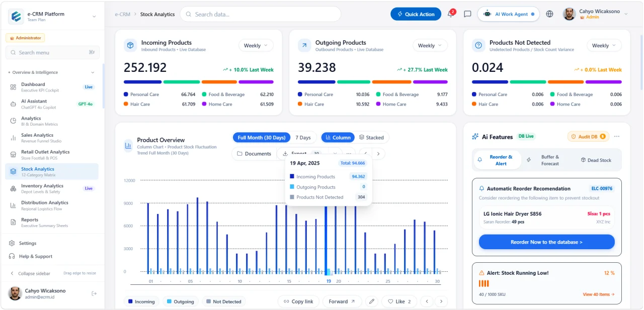Click the Inventory Analytics icon in sidebar
Viewport: 644px width, 310px height.
tap(13, 188)
